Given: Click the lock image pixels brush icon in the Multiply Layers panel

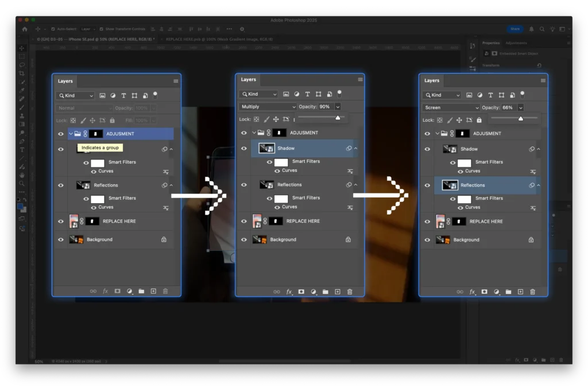Looking at the screenshot, I should pos(266,119).
